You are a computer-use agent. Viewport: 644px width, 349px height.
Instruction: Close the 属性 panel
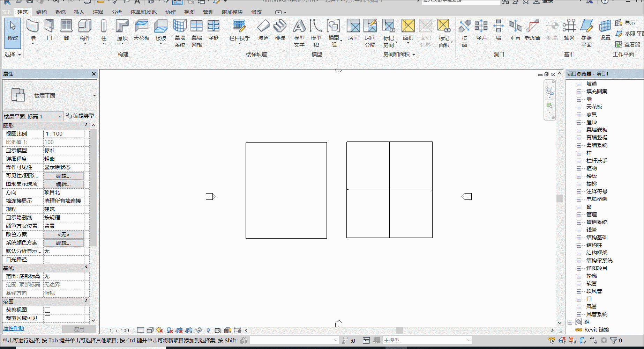93,74
